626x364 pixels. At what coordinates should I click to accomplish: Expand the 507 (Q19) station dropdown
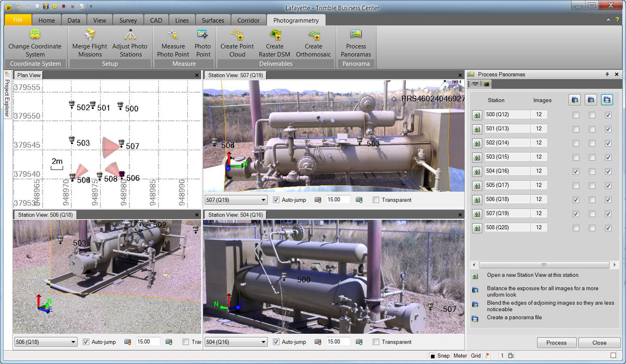263,200
